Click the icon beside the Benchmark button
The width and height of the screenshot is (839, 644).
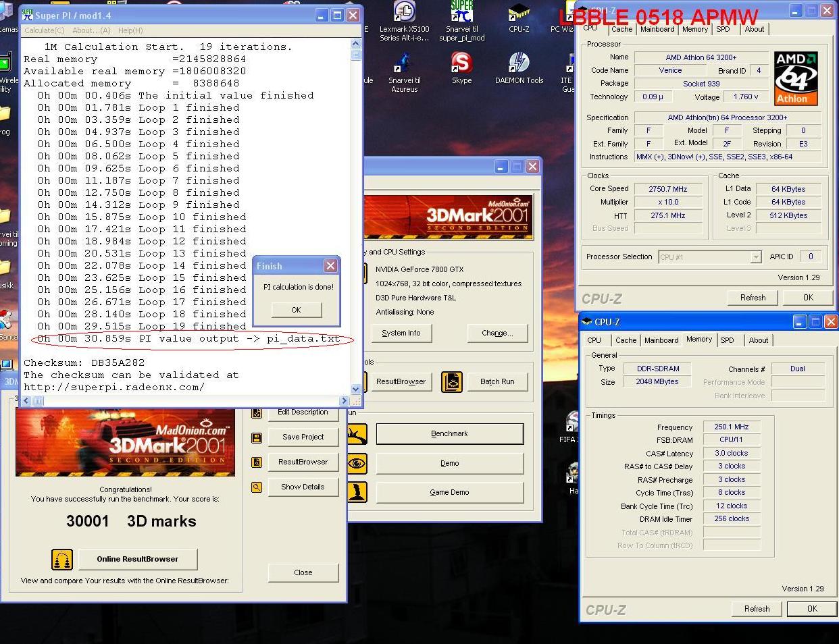pos(357,433)
